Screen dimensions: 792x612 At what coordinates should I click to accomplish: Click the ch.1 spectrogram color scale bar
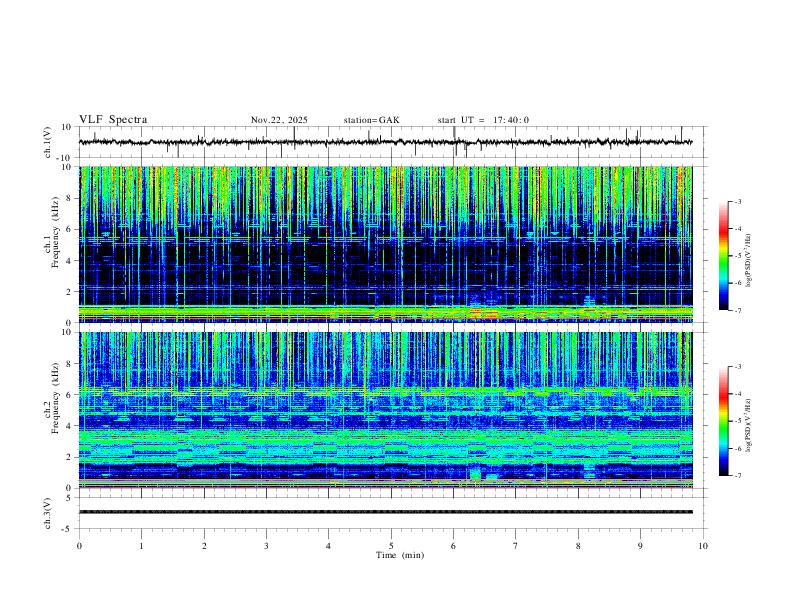coord(723,256)
